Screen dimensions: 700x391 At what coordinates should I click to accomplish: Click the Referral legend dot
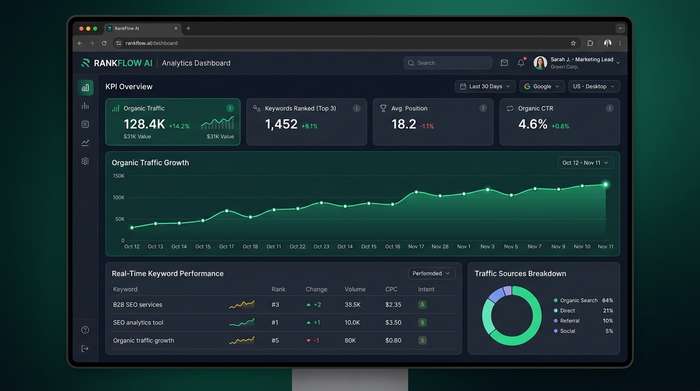[556, 321]
